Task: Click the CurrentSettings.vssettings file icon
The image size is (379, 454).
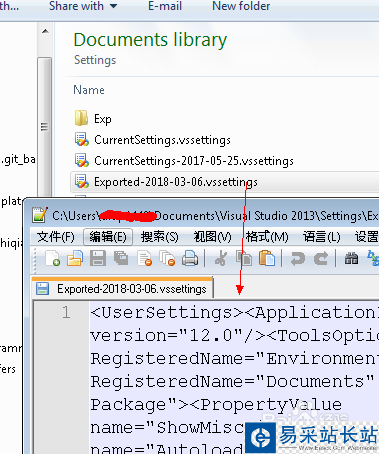Action: click(x=82, y=140)
